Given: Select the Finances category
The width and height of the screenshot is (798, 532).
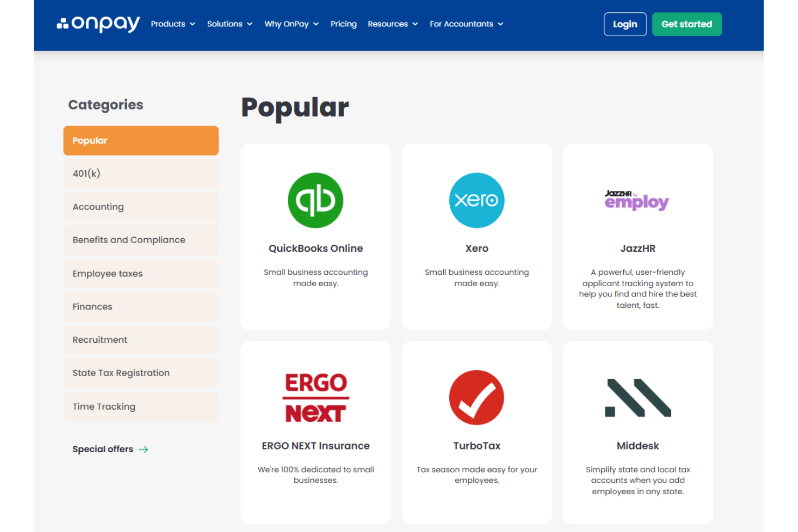Looking at the screenshot, I should (x=141, y=307).
